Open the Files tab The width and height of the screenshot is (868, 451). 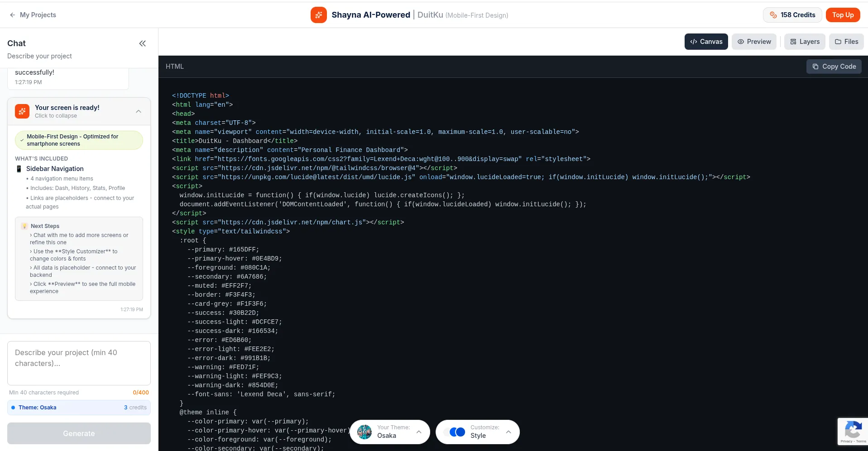[x=846, y=42]
